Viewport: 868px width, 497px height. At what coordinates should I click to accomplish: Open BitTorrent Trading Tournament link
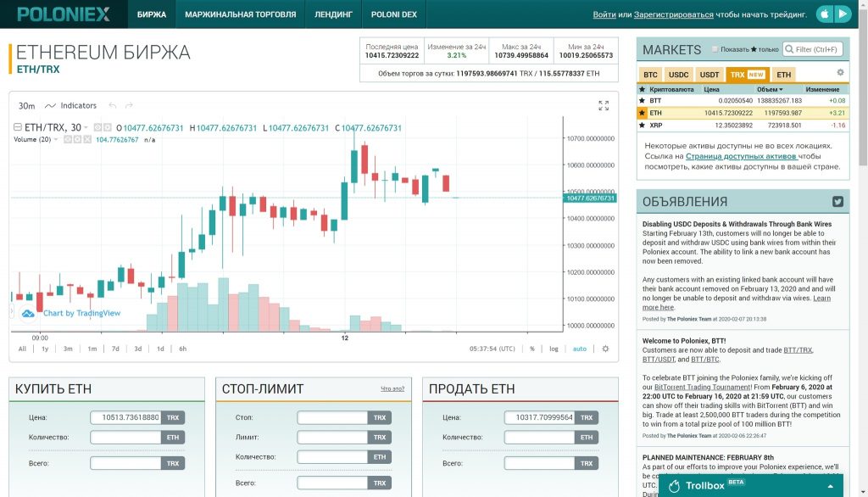[703, 388]
